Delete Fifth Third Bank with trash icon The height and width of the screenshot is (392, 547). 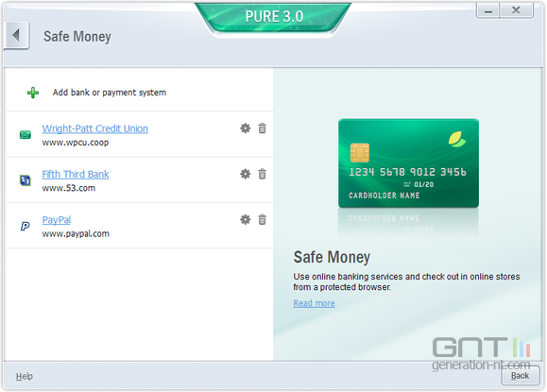[262, 174]
